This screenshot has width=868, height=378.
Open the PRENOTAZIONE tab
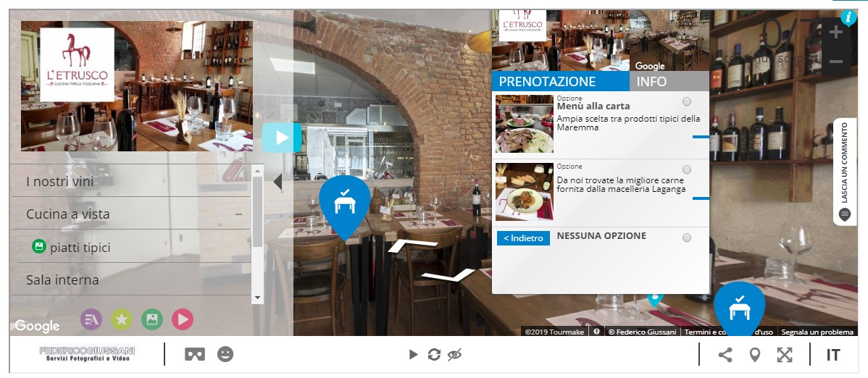point(560,81)
